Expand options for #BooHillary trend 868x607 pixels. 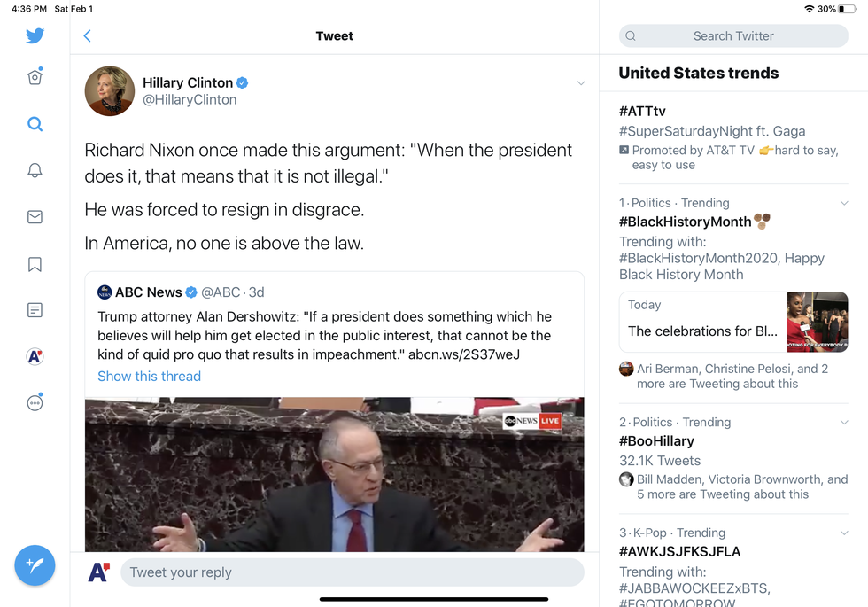[x=844, y=423]
